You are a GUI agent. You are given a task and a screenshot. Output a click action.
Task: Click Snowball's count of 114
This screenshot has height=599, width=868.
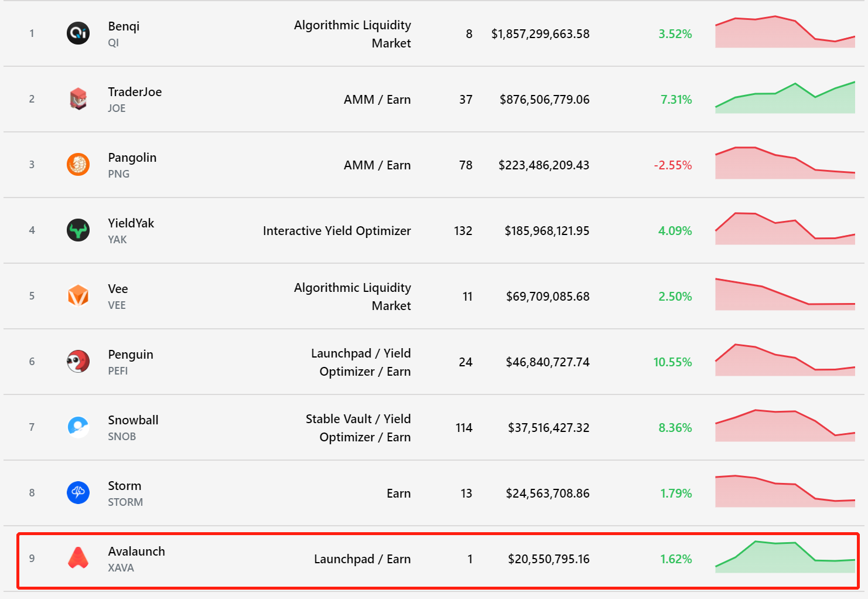coord(464,428)
